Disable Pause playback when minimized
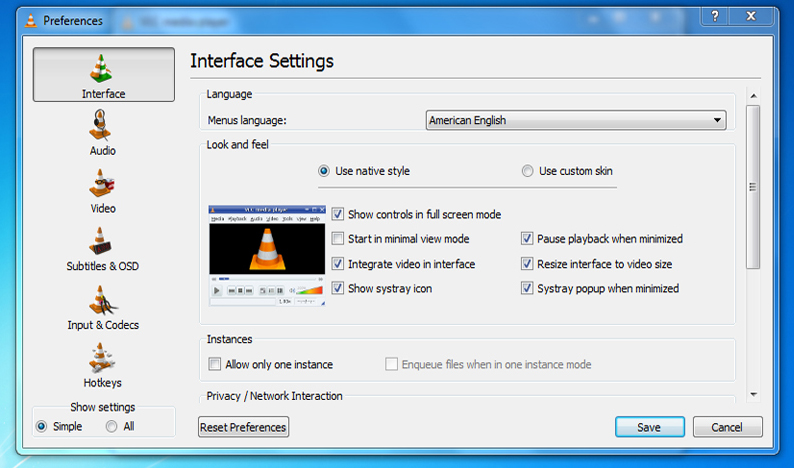The height and width of the screenshot is (468, 794). click(527, 239)
